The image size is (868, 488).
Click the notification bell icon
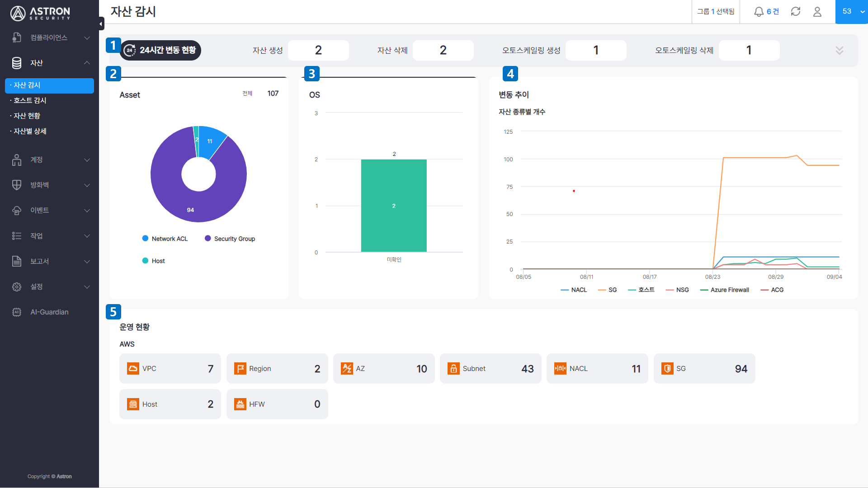(x=759, y=12)
